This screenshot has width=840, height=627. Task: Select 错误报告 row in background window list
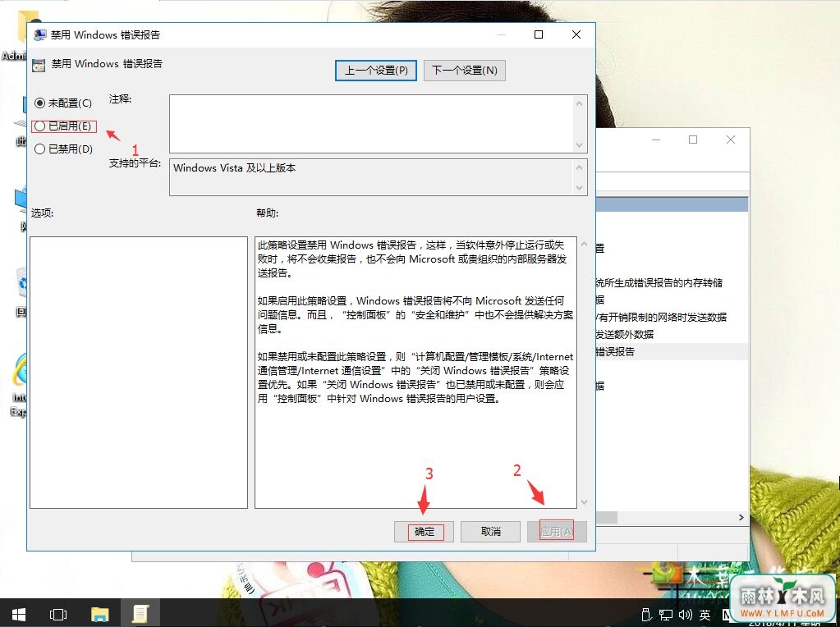pyautogui.click(x=672, y=352)
